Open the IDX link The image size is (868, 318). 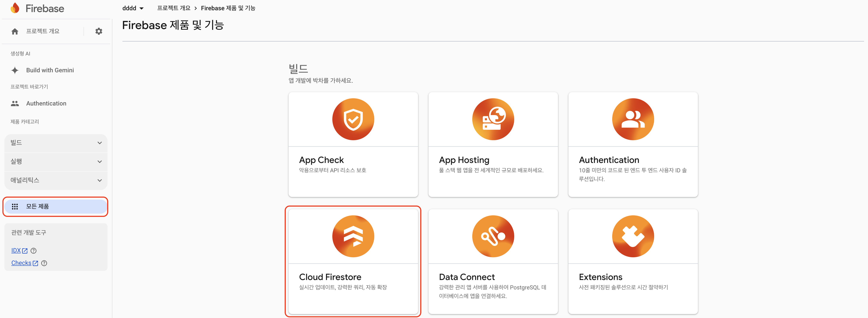click(16, 251)
